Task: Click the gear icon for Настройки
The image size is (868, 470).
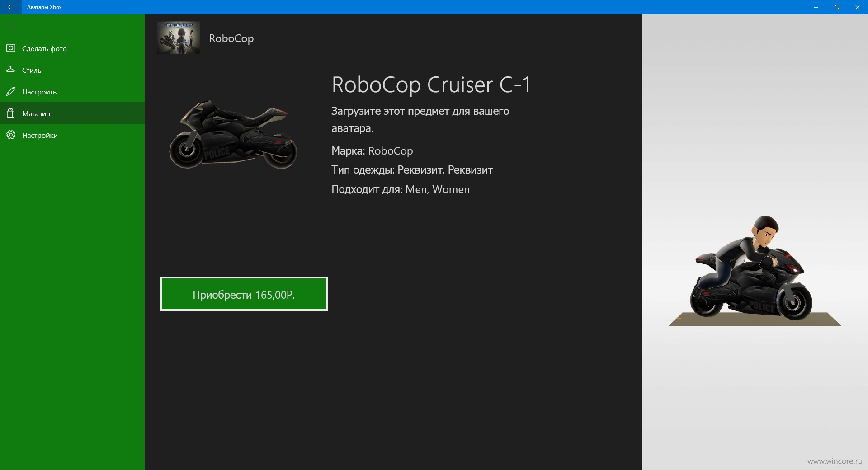Action: click(11, 135)
